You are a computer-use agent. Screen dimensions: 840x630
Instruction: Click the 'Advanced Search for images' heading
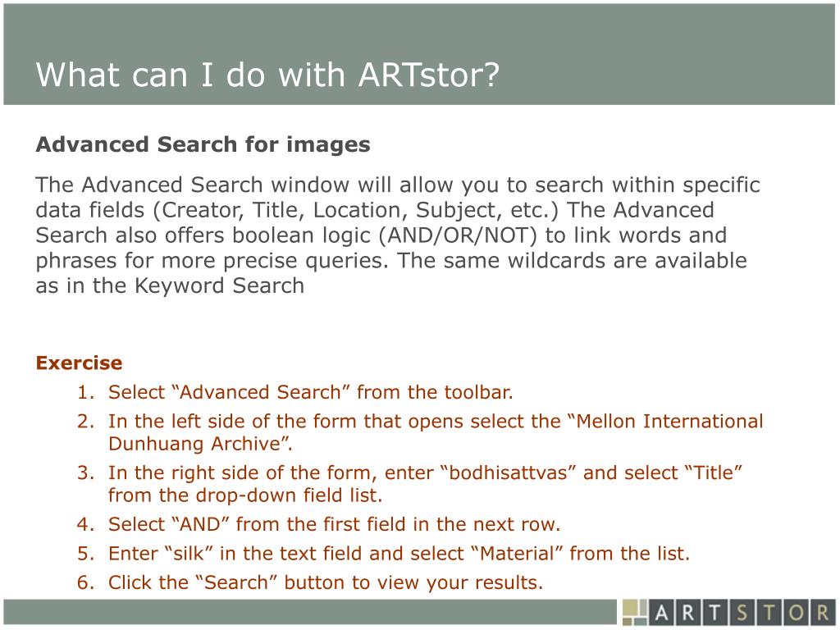[203, 144]
